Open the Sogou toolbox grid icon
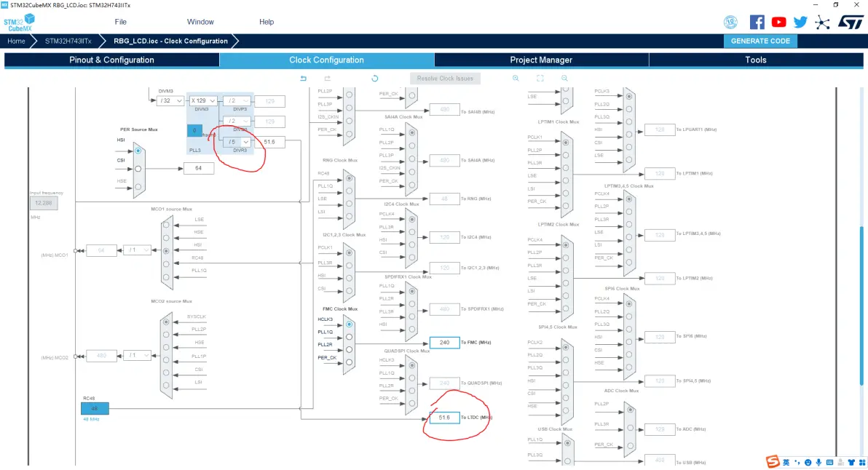Viewport: 868px width, 470px height. pos(861,462)
